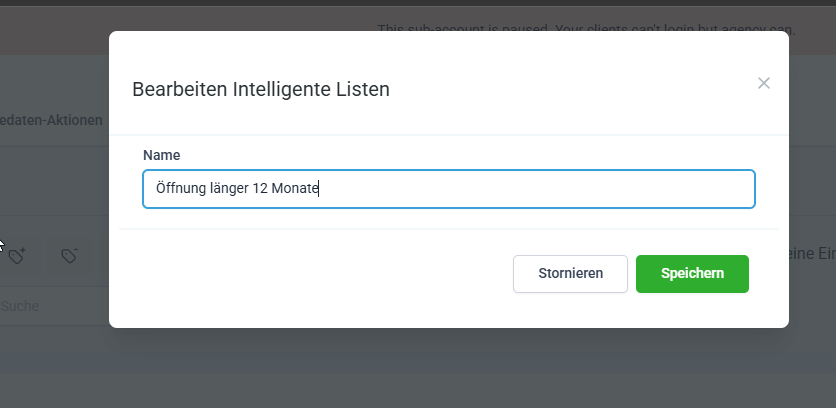Viewport: 836px width, 408px height.
Task: Close the Bearbeiten Intelligente Listen dialog
Action: [x=764, y=83]
